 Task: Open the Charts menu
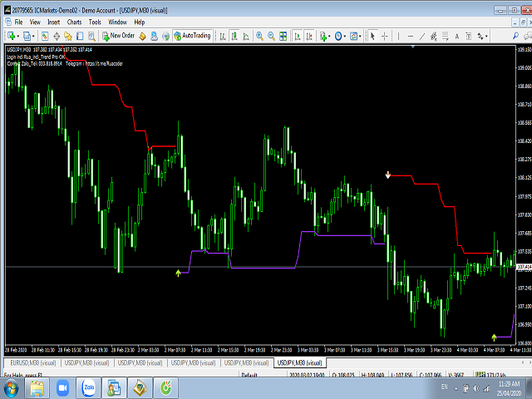(74, 22)
